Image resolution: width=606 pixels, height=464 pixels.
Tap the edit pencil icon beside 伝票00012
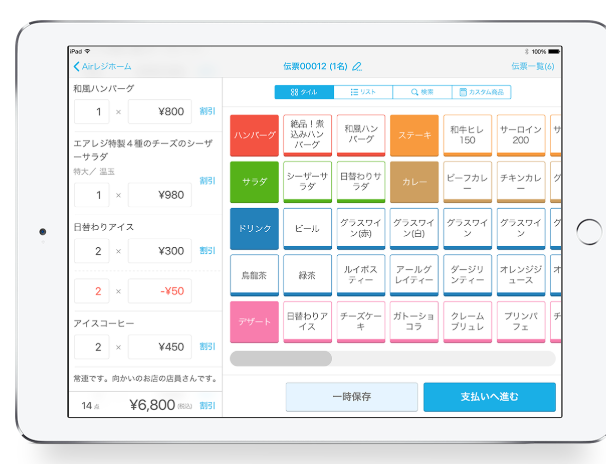pos(357,66)
